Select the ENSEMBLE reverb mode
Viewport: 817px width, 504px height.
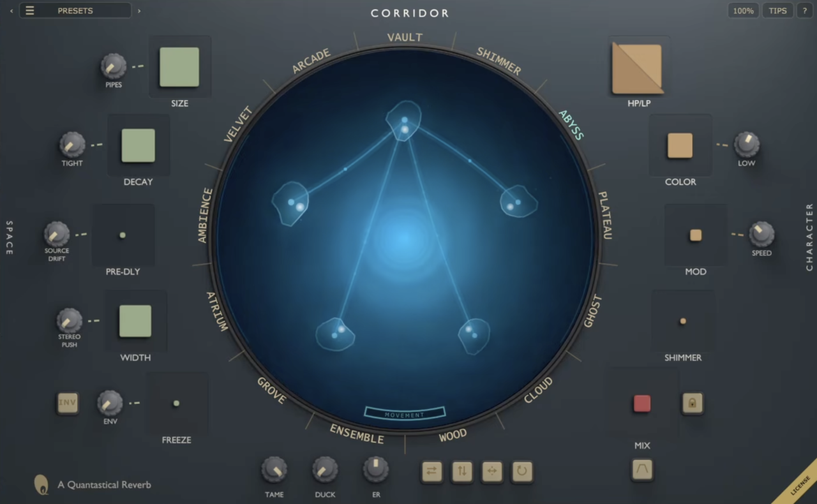[357, 434]
